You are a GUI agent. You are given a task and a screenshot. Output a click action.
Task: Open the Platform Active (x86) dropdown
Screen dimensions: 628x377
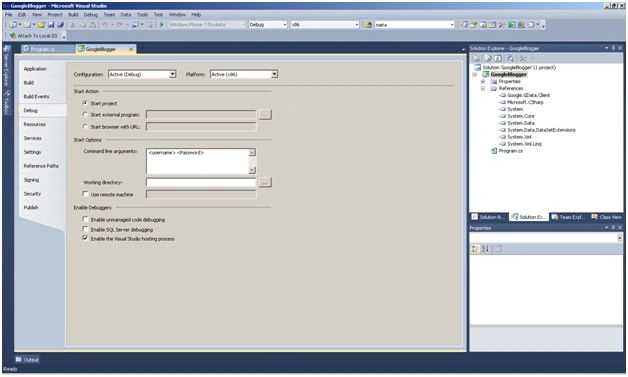tap(274, 75)
